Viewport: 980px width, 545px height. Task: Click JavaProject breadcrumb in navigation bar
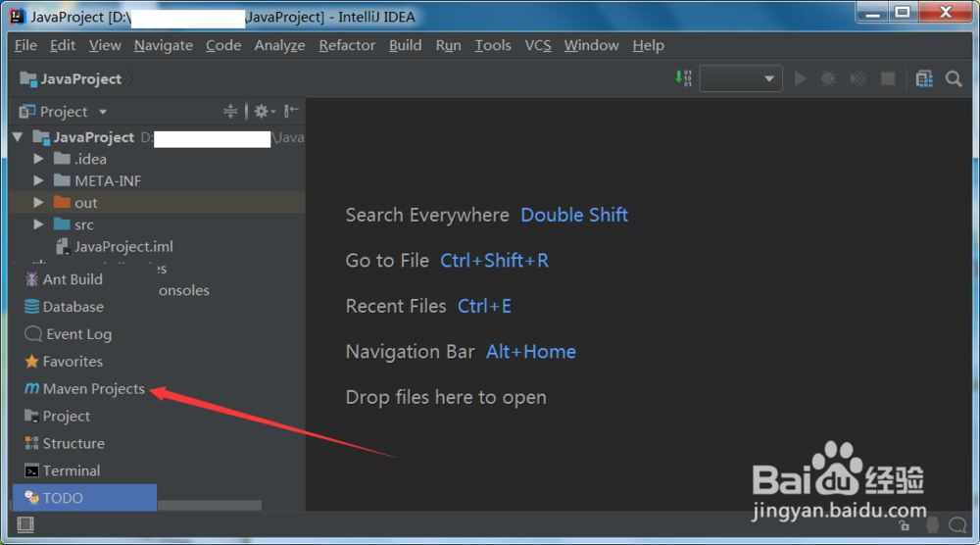[71, 78]
